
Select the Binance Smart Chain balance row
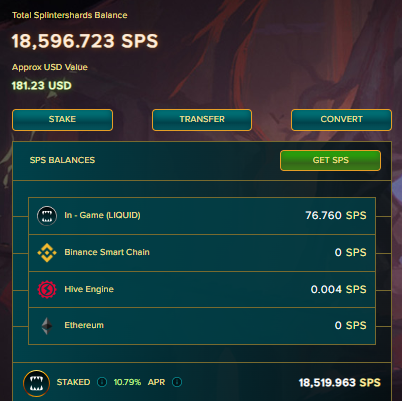tap(202, 253)
